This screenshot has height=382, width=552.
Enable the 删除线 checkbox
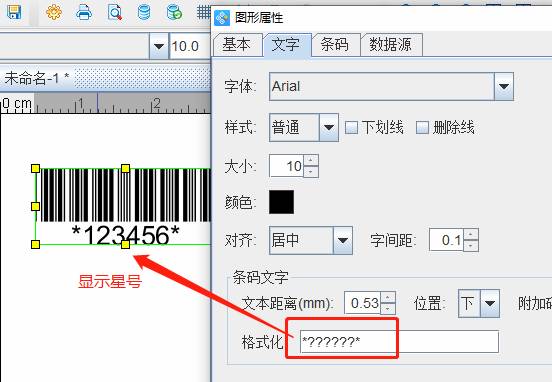[422, 127]
